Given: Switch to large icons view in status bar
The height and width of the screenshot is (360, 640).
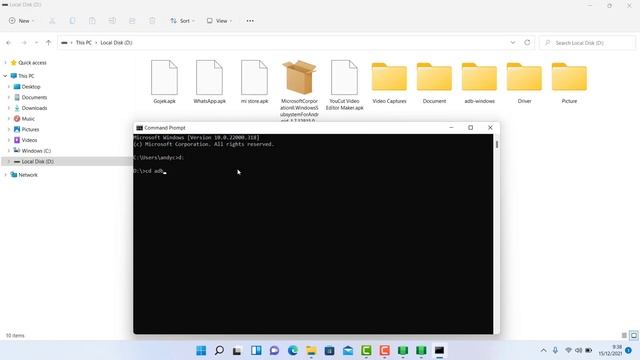Looking at the screenshot, I should point(633,336).
